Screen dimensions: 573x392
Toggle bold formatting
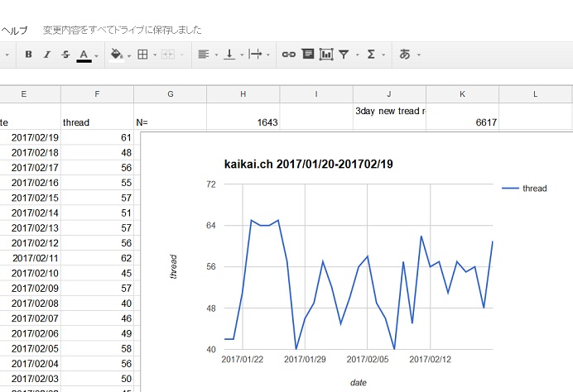(x=28, y=55)
